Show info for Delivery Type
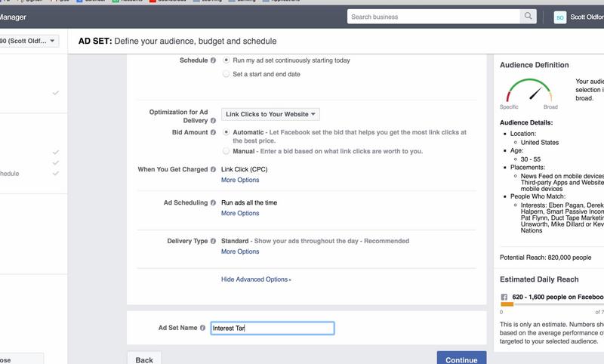Viewport: 604px width, 364px height. click(x=213, y=241)
